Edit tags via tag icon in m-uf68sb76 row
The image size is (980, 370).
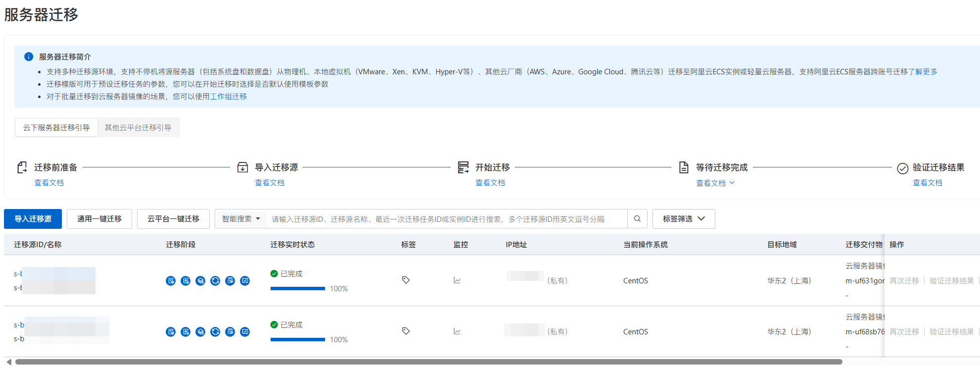(x=406, y=331)
